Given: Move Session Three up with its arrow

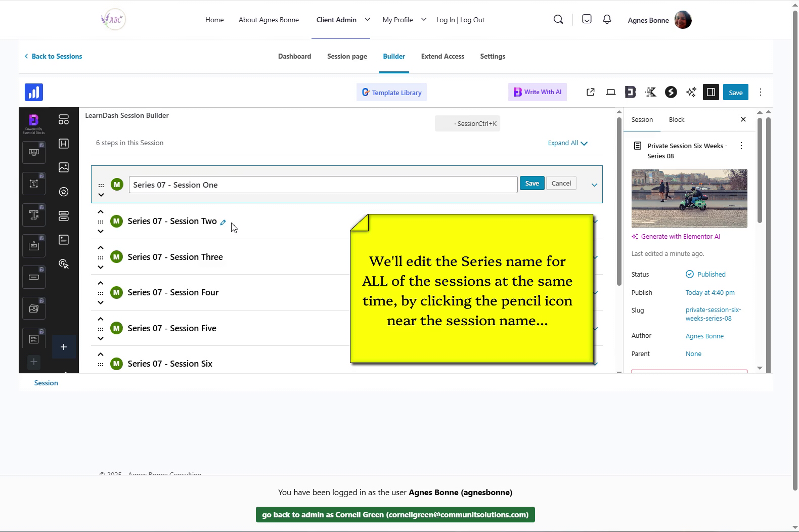Looking at the screenshot, I should [x=101, y=248].
